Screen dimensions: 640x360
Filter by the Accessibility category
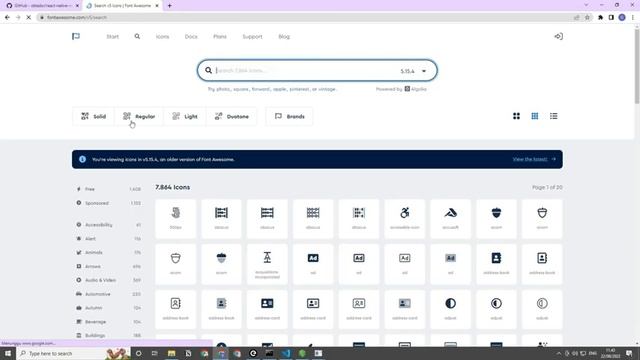coord(109,225)
